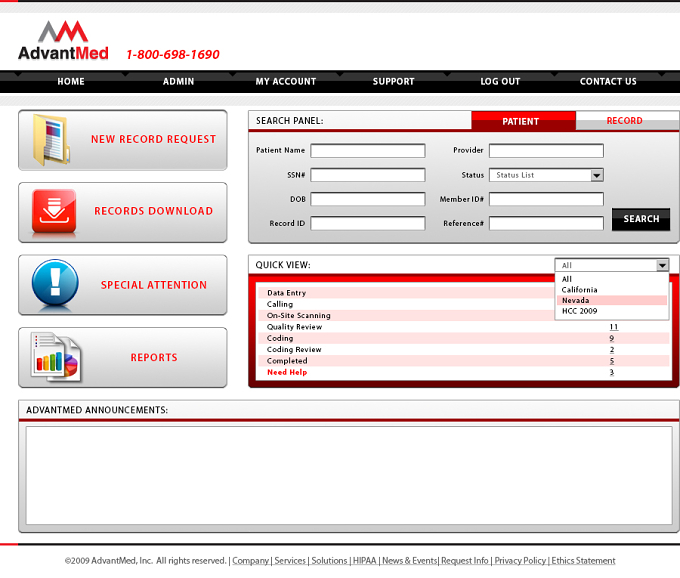Open the Services footer link
The height and width of the screenshot is (578, 680).
290,561
